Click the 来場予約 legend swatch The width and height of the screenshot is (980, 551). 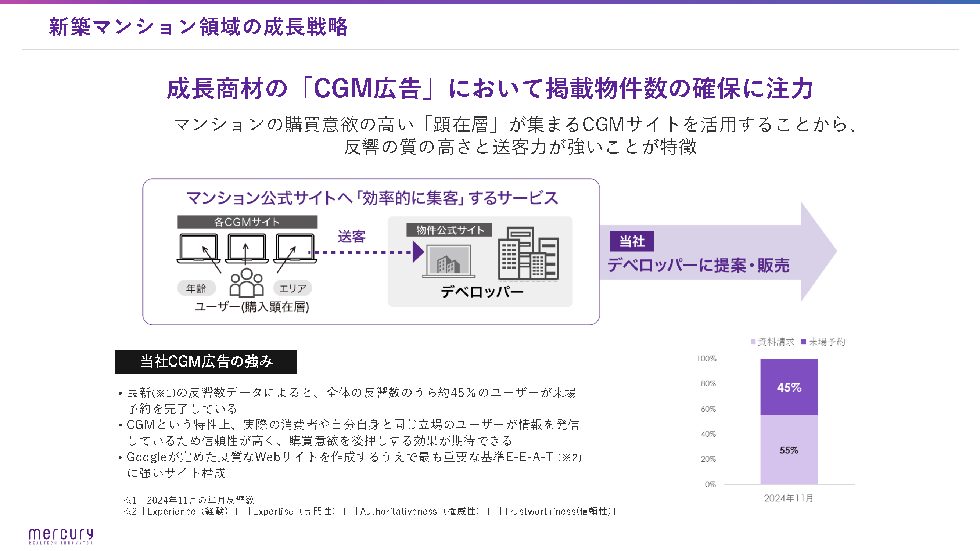coord(804,342)
